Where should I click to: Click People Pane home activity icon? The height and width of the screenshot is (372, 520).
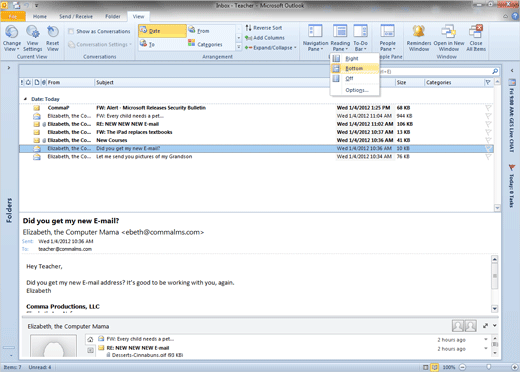click(90, 340)
